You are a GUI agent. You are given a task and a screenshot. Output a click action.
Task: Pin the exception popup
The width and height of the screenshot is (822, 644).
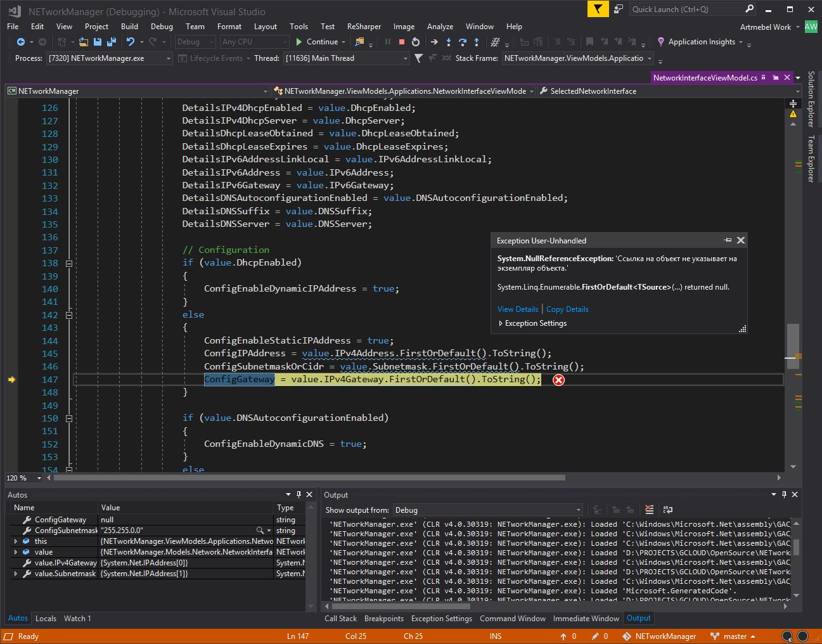pyautogui.click(x=728, y=240)
